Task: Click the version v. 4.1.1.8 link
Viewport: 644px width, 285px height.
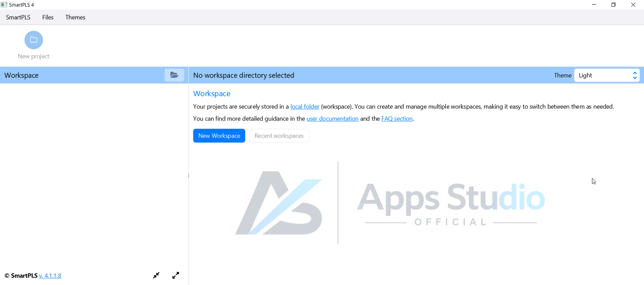Action: coord(50,276)
